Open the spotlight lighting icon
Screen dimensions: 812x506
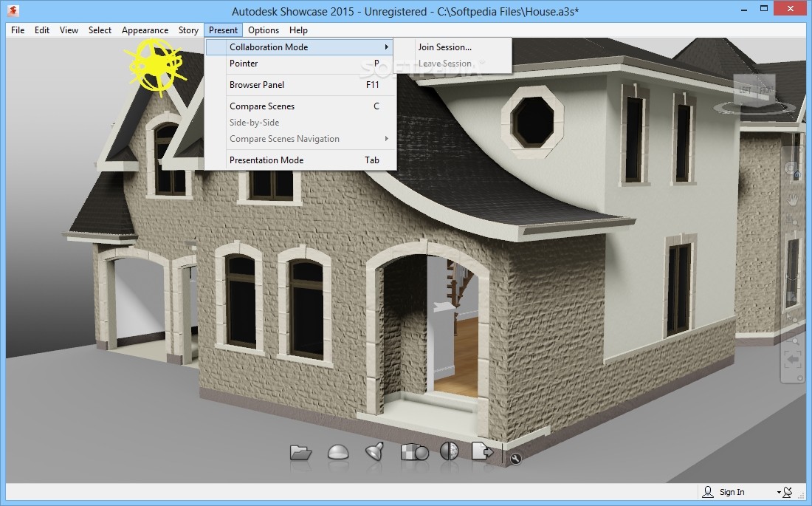pos(374,451)
